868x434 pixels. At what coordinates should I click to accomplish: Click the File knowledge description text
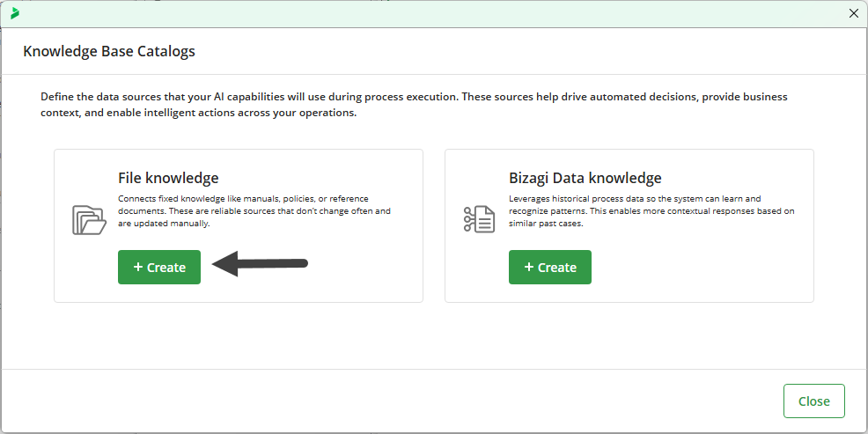[x=254, y=211]
